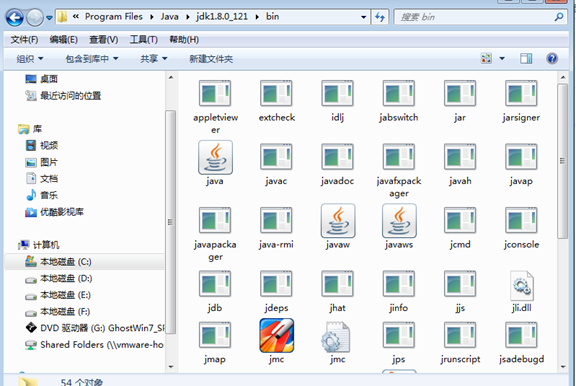Open the 文档 library
The image size is (576, 386).
[49, 179]
